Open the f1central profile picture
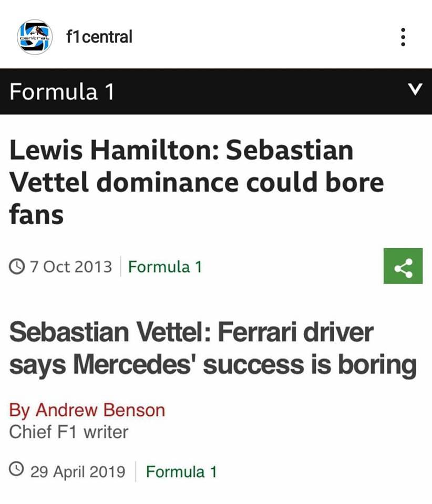 (x=35, y=37)
